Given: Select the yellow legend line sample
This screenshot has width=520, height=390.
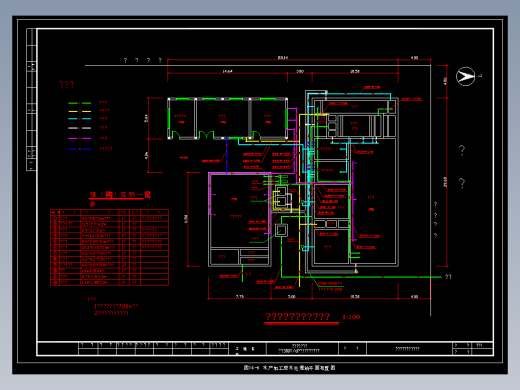Looking at the screenshot, I should 79,111.
